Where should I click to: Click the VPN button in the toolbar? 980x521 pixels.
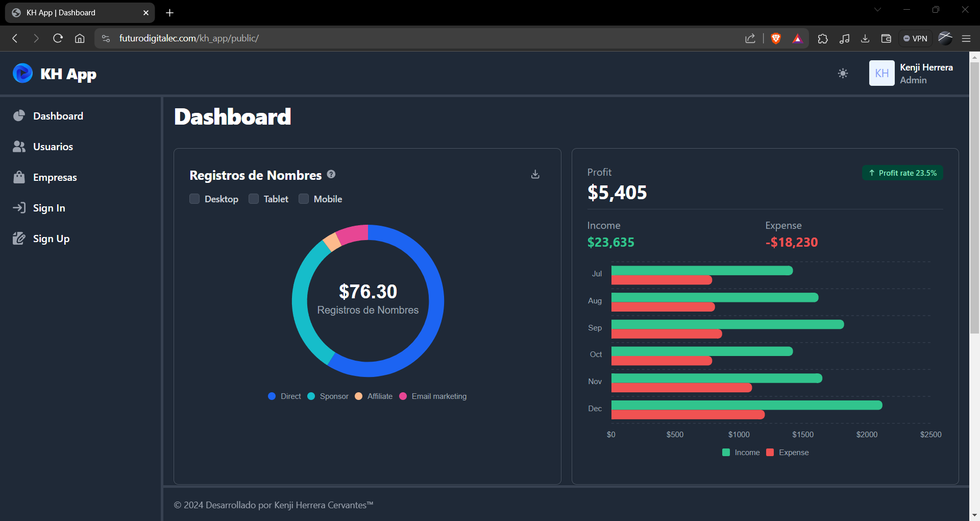coord(915,38)
